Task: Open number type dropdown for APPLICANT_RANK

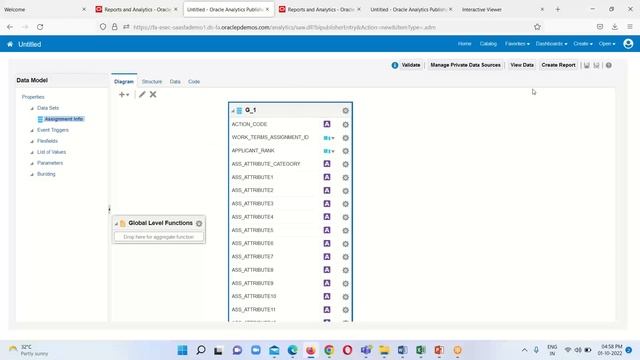Action: tap(329, 151)
